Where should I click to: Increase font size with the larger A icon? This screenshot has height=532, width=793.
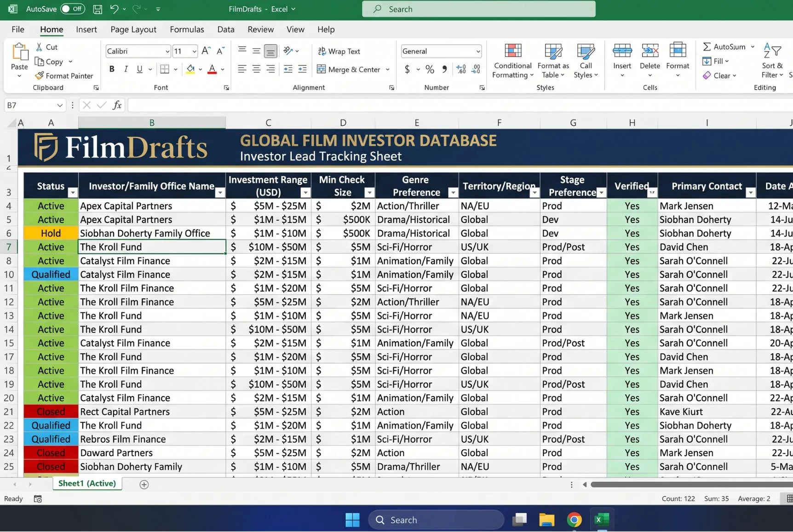(206, 51)
